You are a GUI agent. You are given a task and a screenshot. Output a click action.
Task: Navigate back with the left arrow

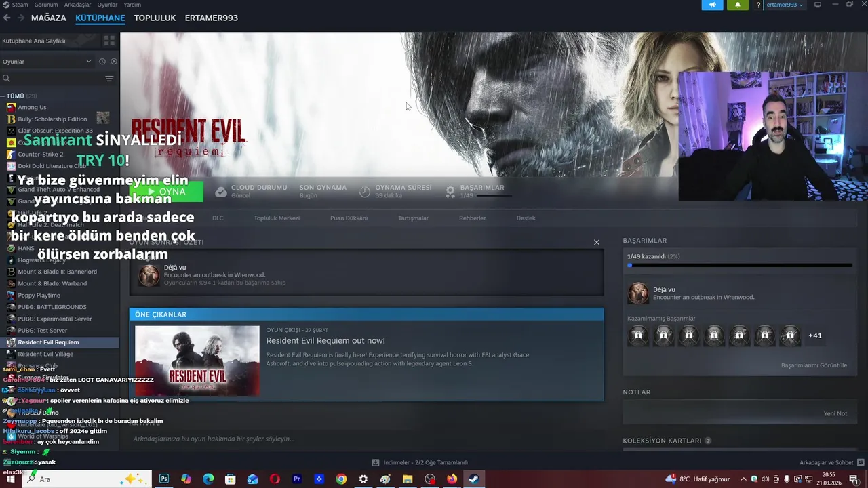pyautogui.click(x=7, y=18)
